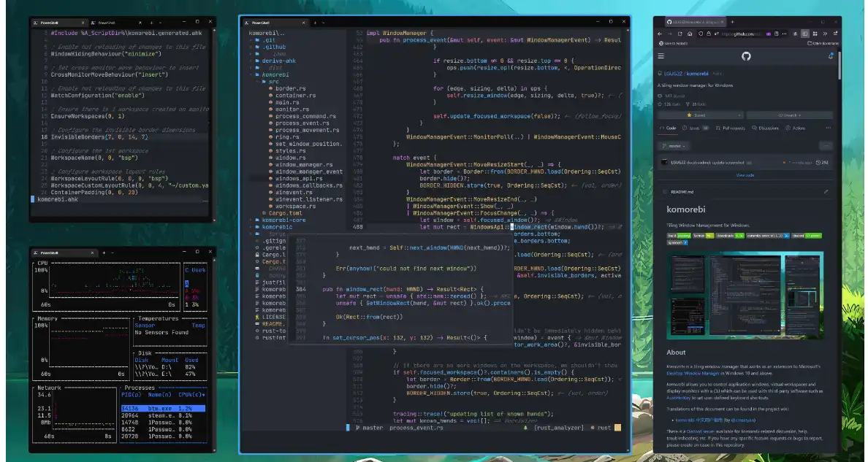
Task: Click the browser page vertical scrollbar
Action: pos(840,66)
